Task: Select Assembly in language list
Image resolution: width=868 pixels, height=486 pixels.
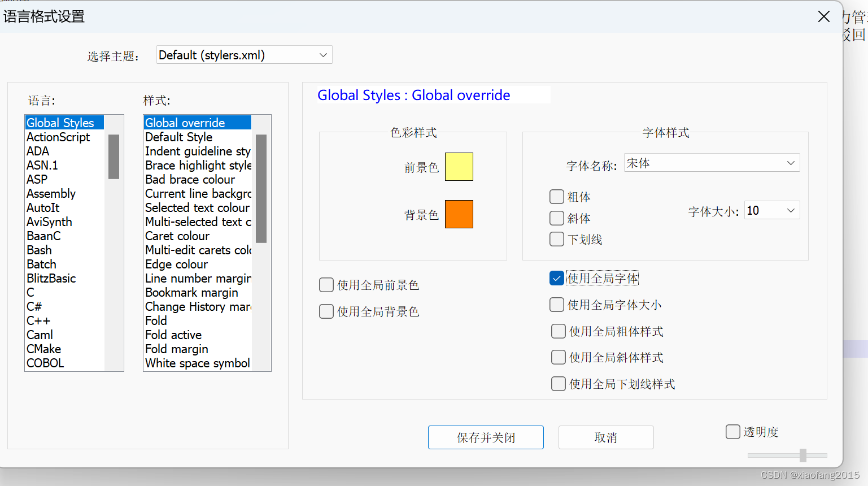Action: (x=64, y=193)
